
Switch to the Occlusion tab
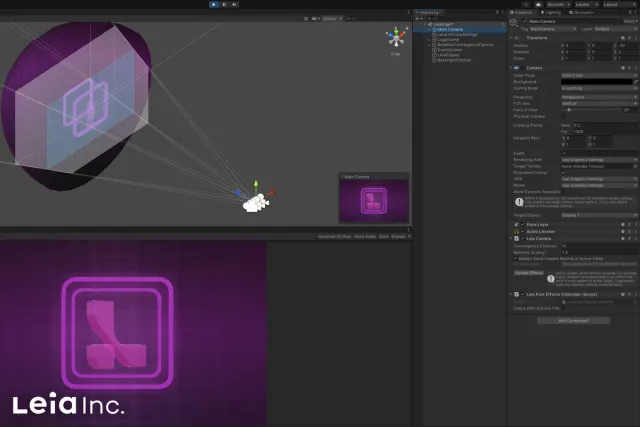(x=581, y=13)
